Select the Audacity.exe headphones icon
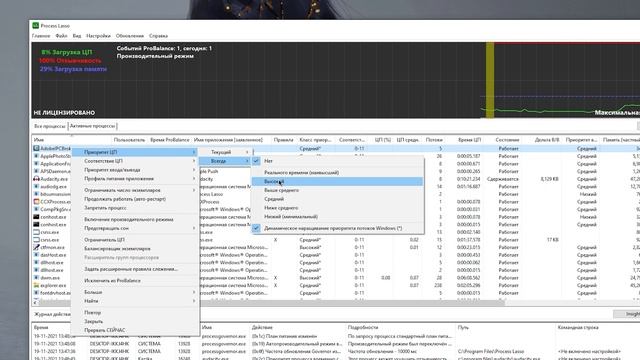The width and height of the screenshot is (640, 360). click(x=36, y=179)
